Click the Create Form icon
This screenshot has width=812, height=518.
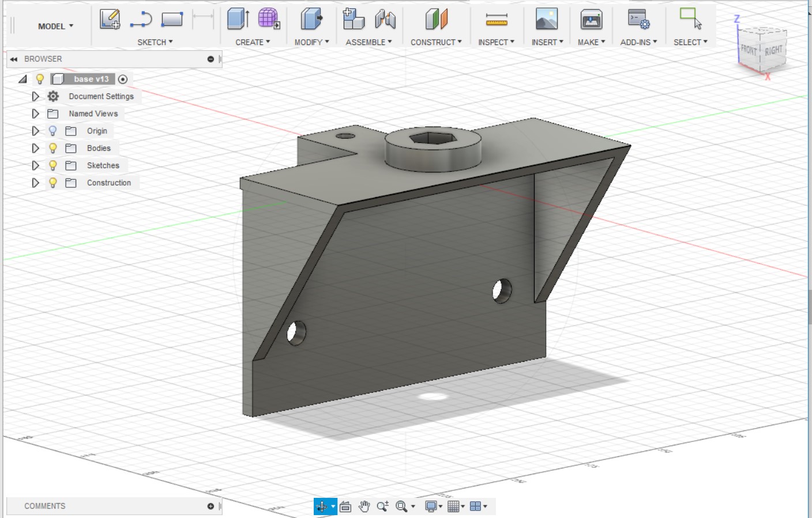(269, 19)
